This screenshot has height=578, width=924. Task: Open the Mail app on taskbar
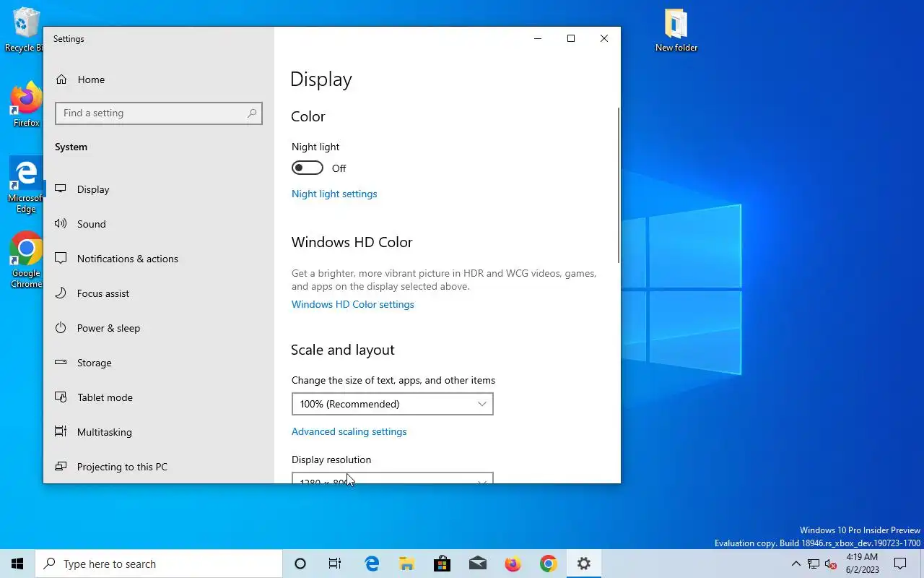point(478,564)
